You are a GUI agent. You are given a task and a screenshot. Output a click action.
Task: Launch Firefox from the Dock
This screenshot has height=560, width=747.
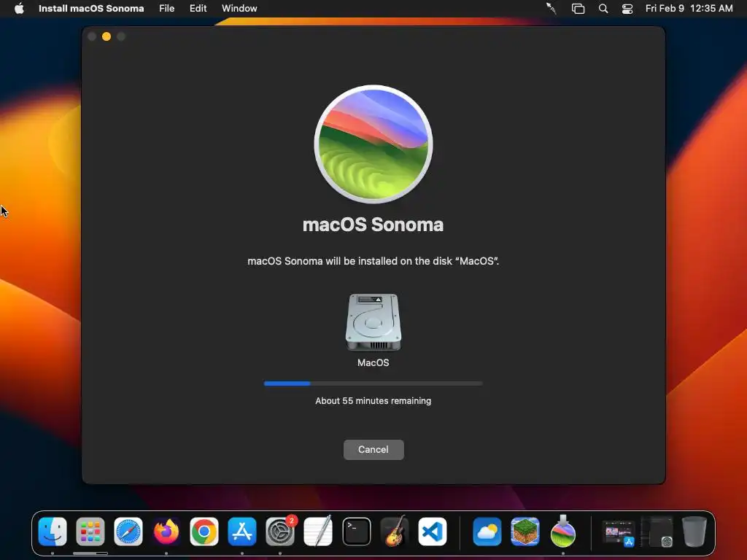(x=166, y=532)
